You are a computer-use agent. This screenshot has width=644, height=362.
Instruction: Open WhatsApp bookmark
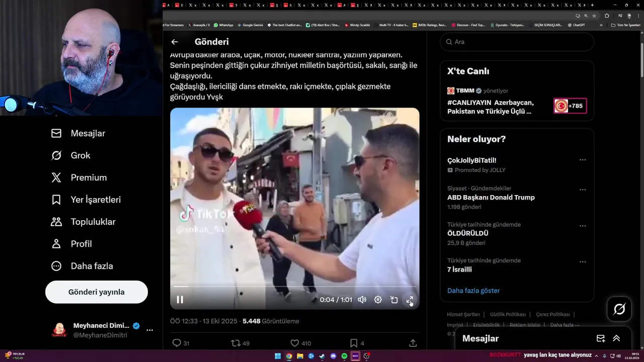[x=223, y=25]
